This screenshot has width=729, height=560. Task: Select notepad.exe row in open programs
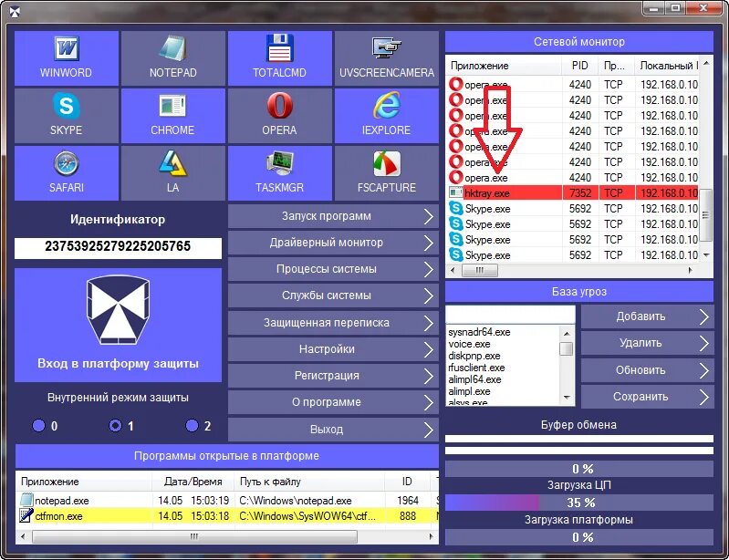click(x=227, y=501)
